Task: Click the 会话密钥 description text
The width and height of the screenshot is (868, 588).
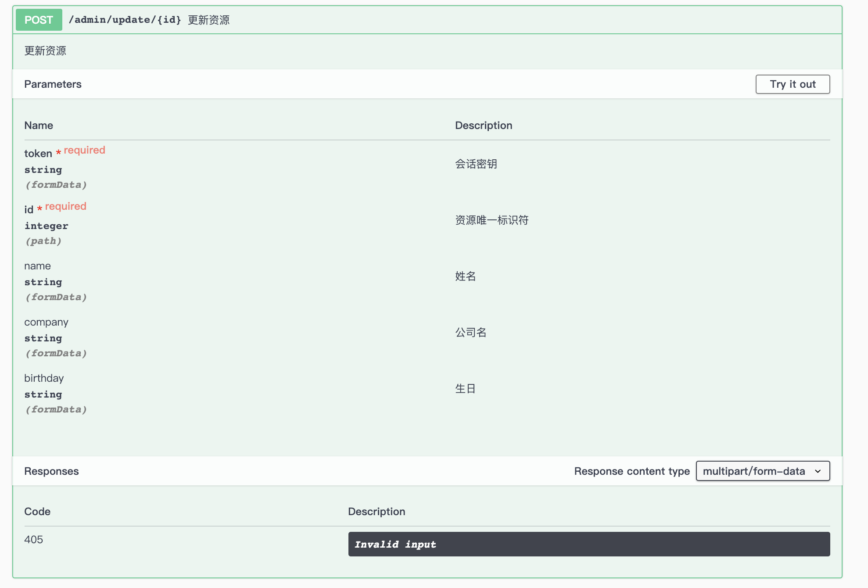Action: pos(476,164)
